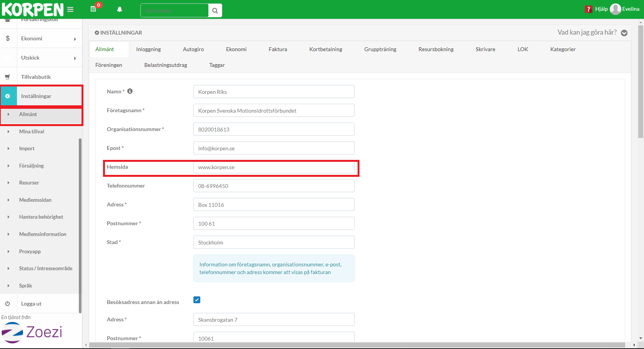Click the arrow beside Medlemssidan

point(8,200)
